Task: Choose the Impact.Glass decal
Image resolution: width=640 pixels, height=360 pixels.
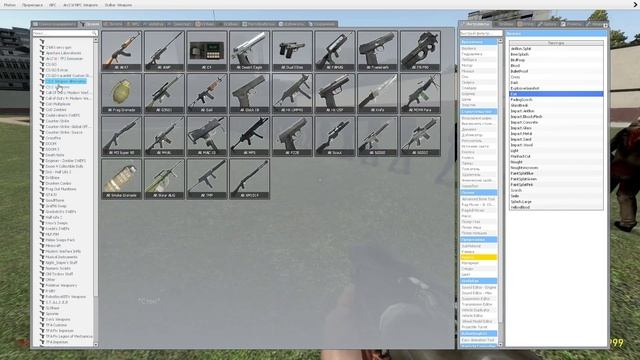Action: pos(556,128)
